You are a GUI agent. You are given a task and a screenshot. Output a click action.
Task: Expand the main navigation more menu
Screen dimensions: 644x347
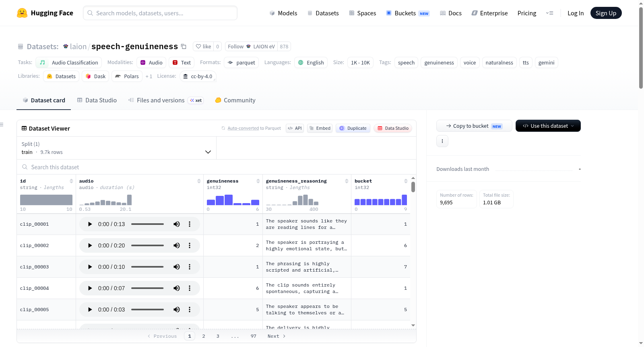[x=549, y=13]
